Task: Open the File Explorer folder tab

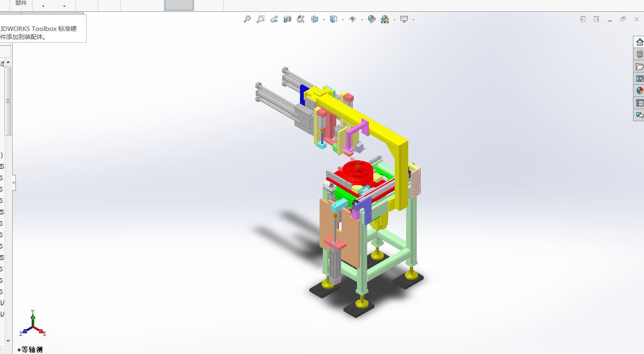Action: 640,66
